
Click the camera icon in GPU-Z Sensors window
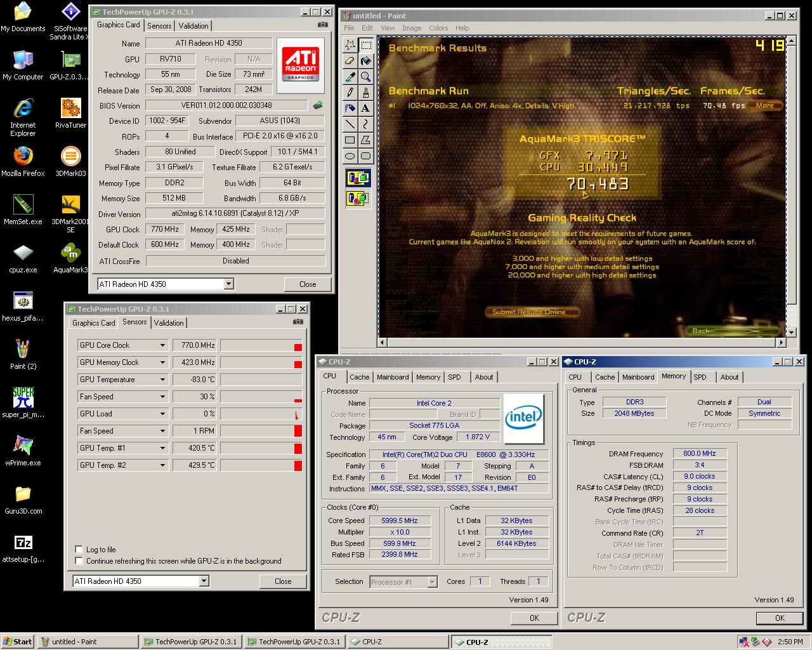(298, 322)
